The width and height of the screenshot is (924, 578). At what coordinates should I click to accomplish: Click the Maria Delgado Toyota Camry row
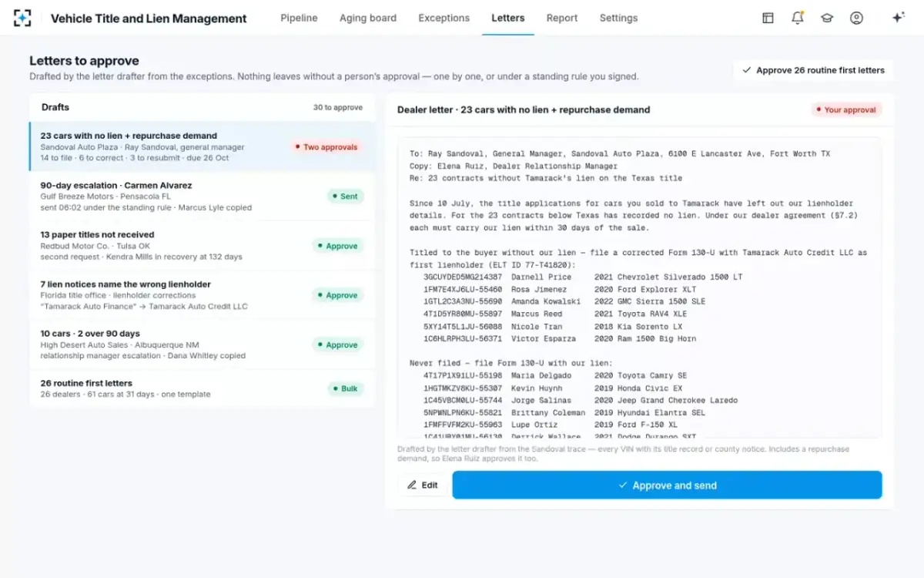[555, 375]
